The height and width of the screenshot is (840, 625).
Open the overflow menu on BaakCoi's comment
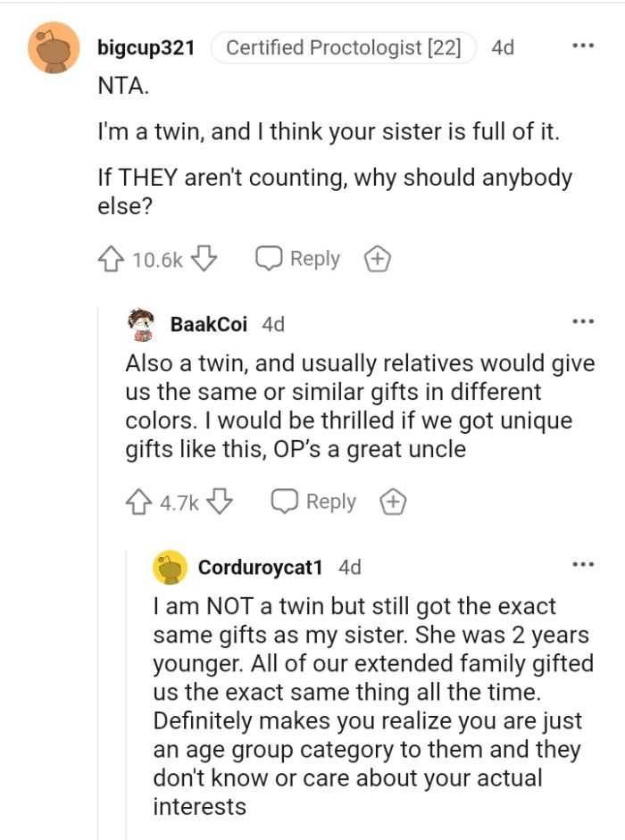click(583, 320)
